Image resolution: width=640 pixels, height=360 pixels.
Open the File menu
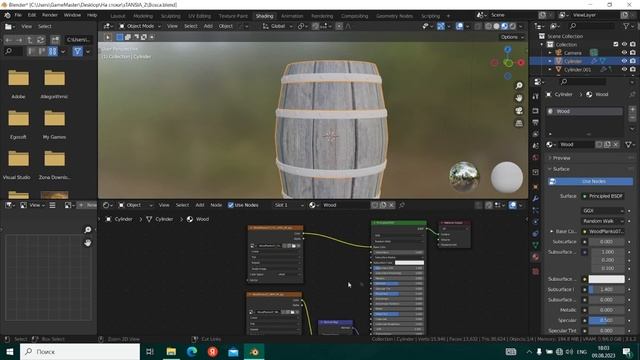coord(18,15)
